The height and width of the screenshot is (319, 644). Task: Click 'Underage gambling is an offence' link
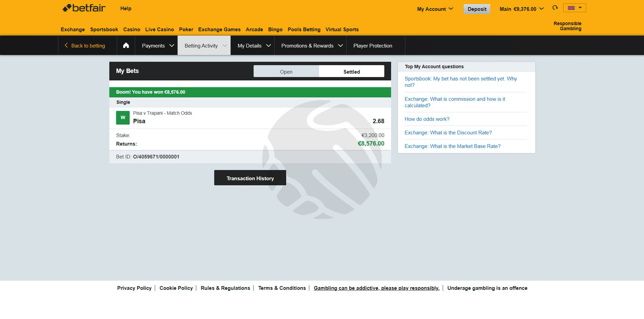pyautogui.click(x=487, y=288)
